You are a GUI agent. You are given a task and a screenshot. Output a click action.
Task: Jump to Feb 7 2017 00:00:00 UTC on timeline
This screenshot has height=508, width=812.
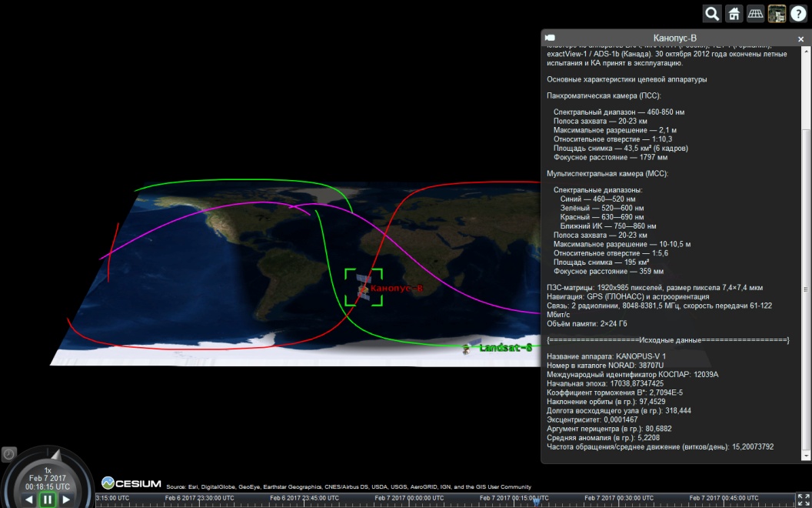tap(409, 498)
